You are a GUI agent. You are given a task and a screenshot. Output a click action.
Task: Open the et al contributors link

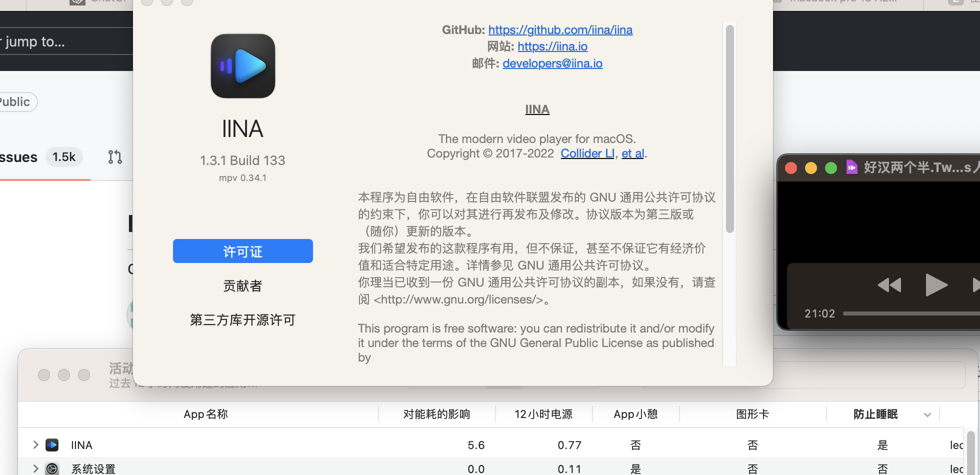coord(632,153)
